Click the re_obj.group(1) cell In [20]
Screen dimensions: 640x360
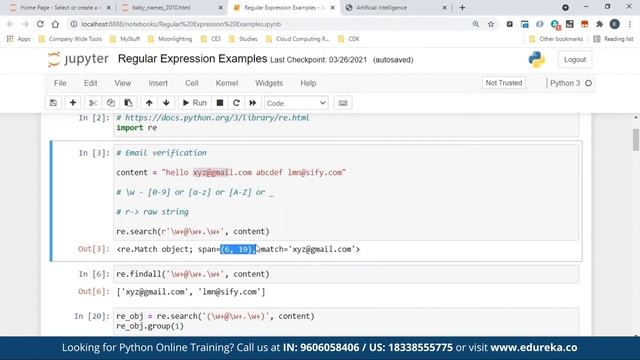click(346, 322)
